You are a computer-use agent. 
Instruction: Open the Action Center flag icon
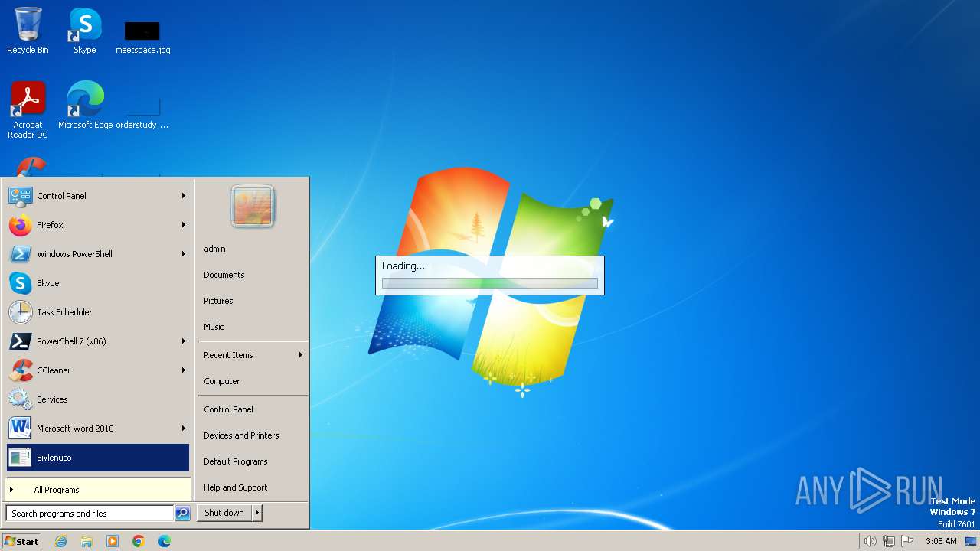[908, 541]
